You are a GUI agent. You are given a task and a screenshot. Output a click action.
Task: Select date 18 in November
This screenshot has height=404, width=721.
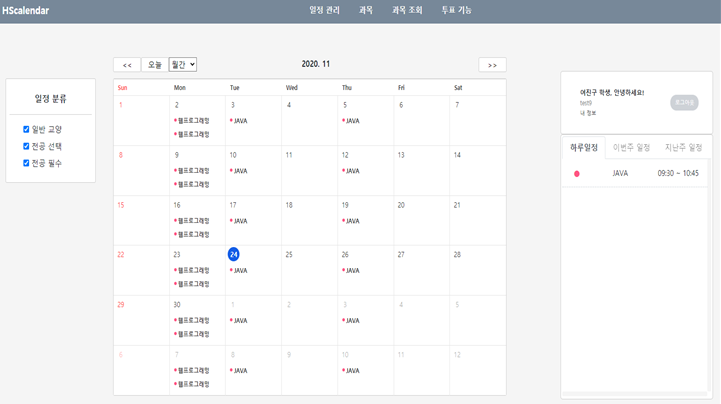pos(289,205)
